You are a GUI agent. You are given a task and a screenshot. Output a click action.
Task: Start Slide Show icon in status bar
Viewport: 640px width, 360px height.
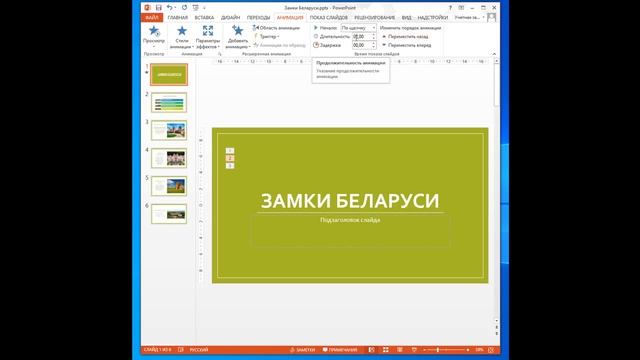tap(414, 350)
